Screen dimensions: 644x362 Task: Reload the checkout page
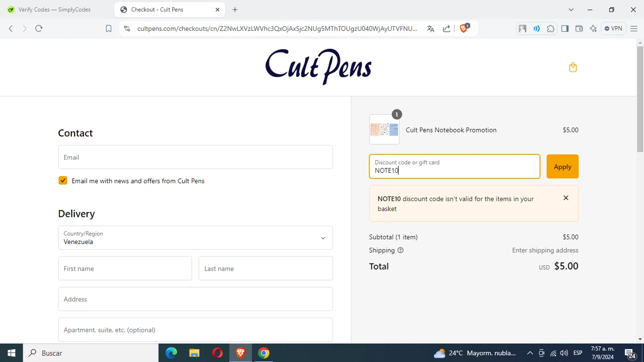point(39,28)
